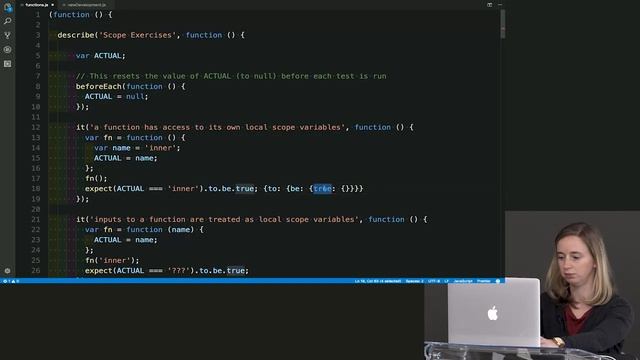Click line number 21 in the gutter
The width and height of the screenshot is (640, 360).
[x=36, y=220]
